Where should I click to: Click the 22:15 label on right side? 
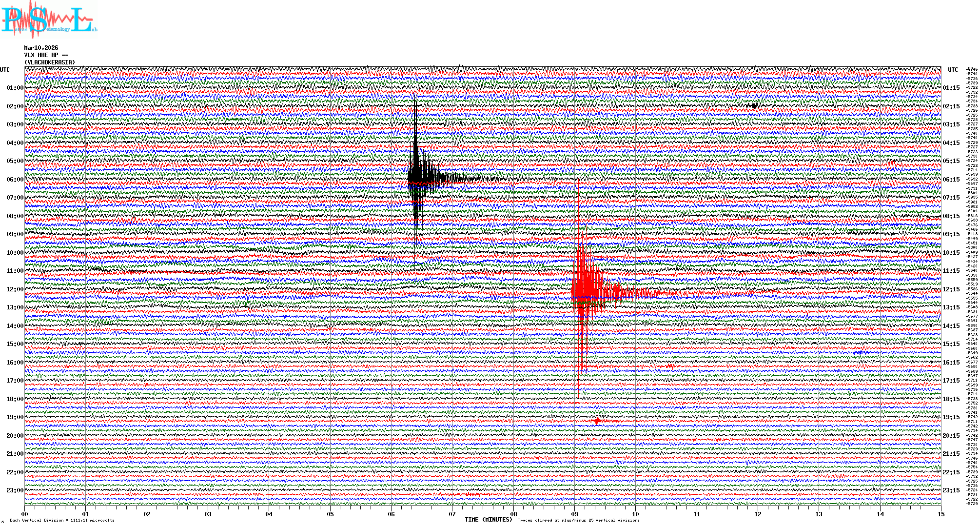951,472
